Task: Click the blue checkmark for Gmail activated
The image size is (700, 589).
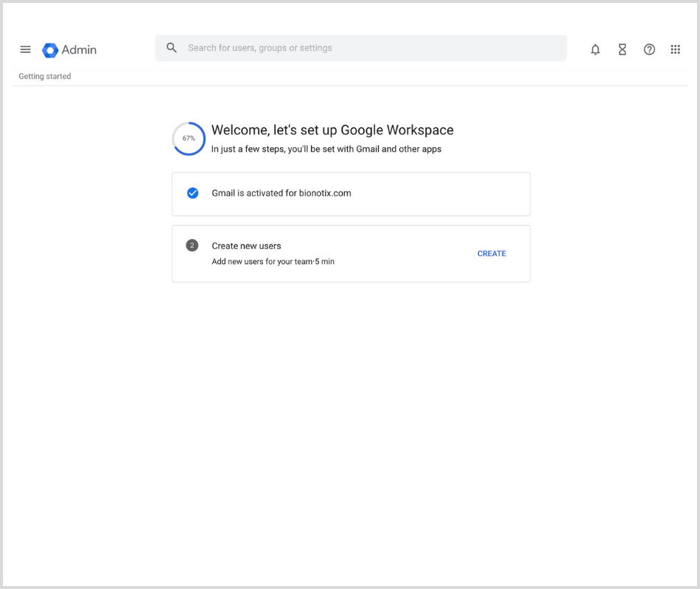Action: 192,193
